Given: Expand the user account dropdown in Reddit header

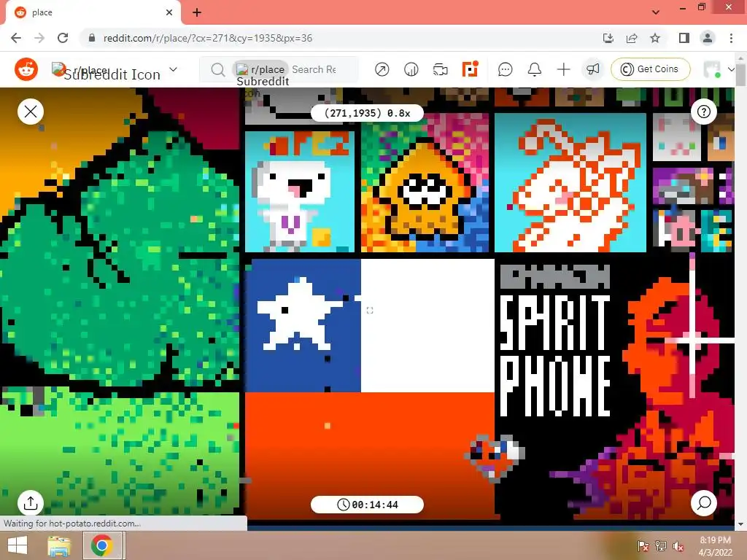Looking at the screenshot, I should pyautogui.click(x=731, y=69).
